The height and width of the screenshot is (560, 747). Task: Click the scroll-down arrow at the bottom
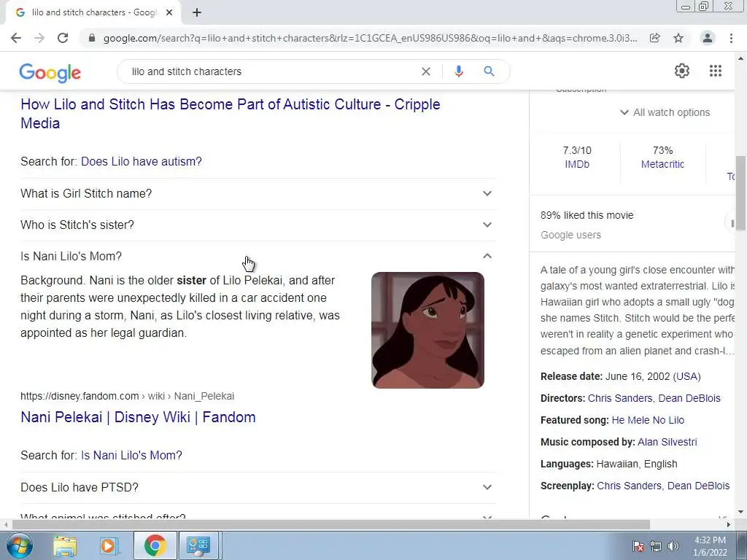741,513
